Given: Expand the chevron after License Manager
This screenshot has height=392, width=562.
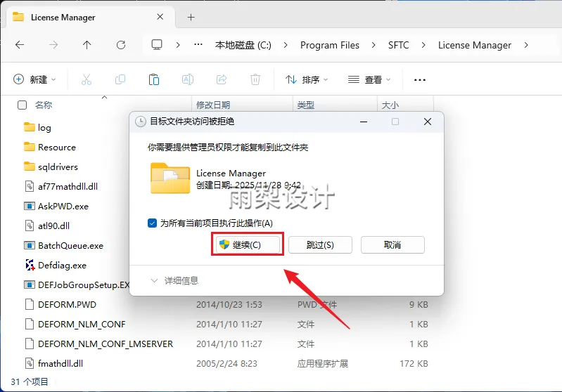Looking at the screenshot, I should point(526,45).
